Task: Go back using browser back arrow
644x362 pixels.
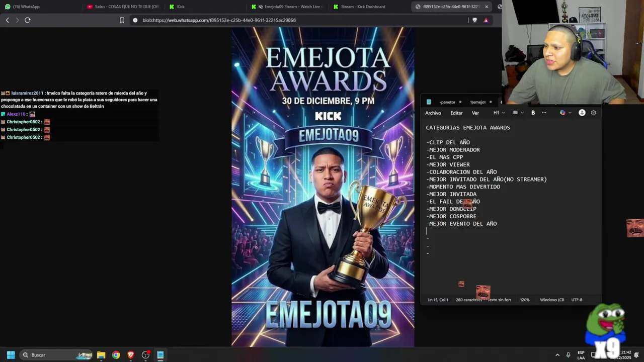Action: click(7, 20)
